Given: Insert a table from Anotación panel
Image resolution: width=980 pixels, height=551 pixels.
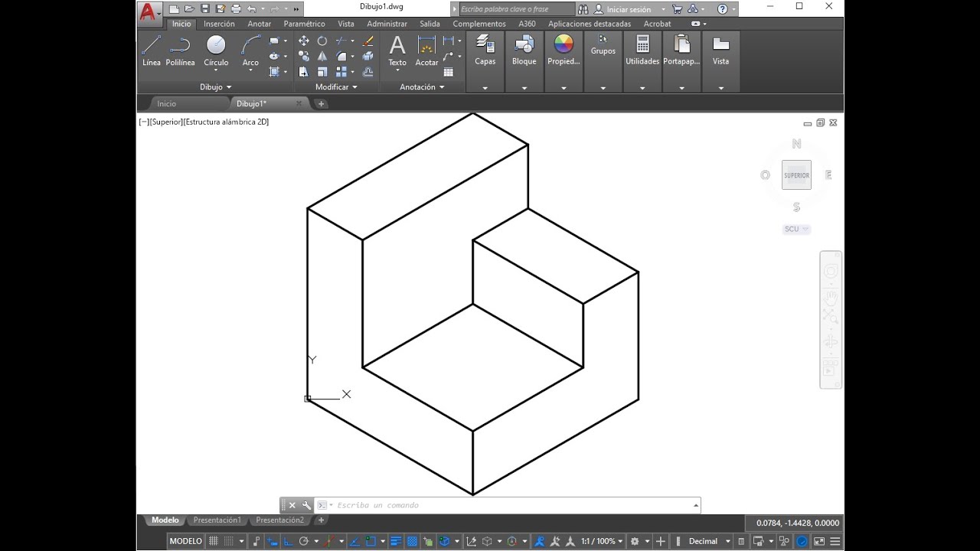Looking at the screenshot, I should pyautogui.click(x=449, y=71).
